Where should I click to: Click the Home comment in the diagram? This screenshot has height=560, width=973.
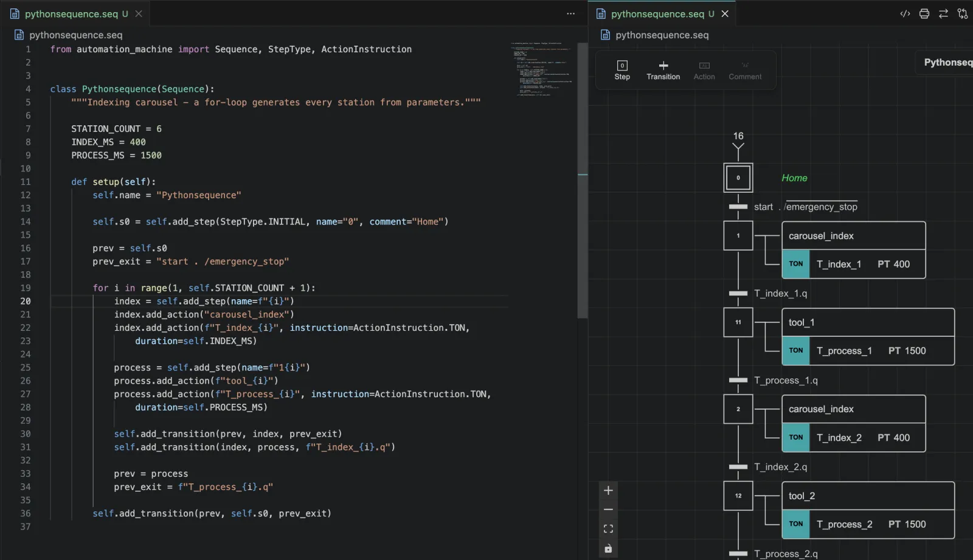point(794,178)
